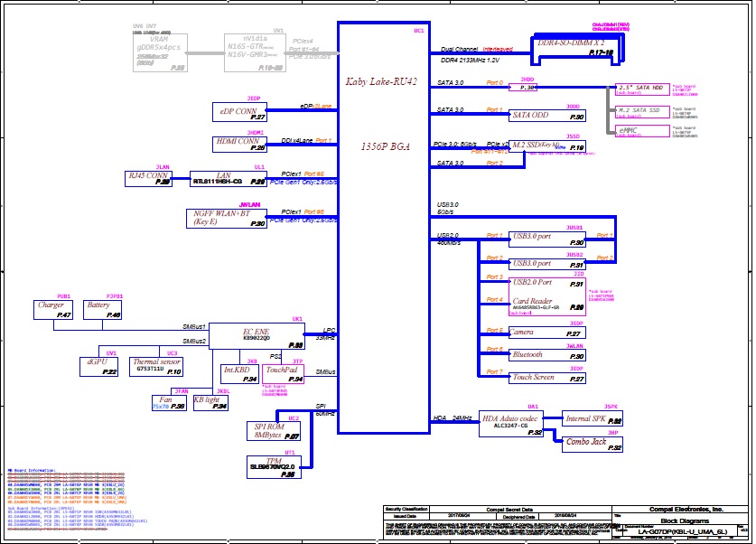This screenshot has width=756, height=544.
Task: Click the Int.KBD block
Action: point(238,374)
